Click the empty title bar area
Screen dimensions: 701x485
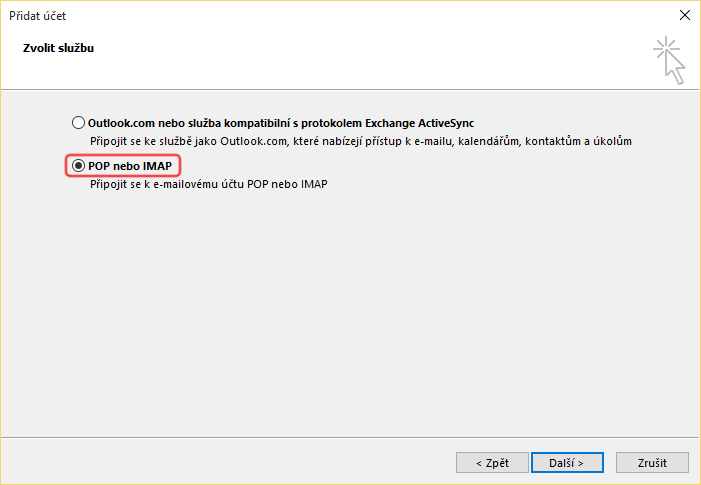350,16
